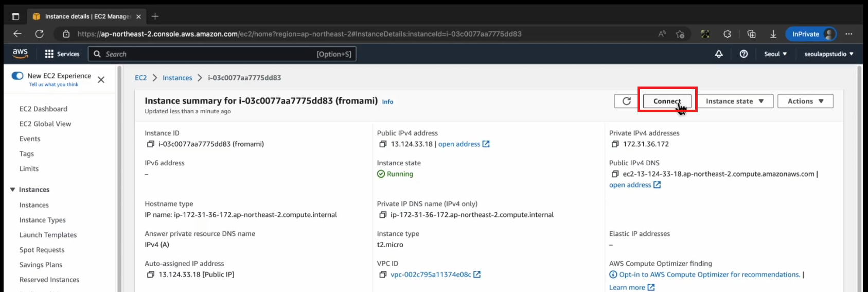
Task: Click the t2.micro instance type value
Action: click(390, 245)
